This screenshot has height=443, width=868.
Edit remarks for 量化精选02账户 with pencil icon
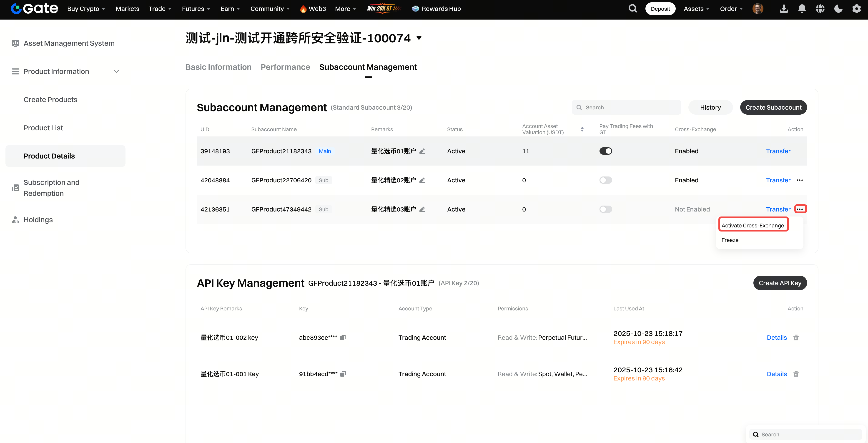(422, 180)
